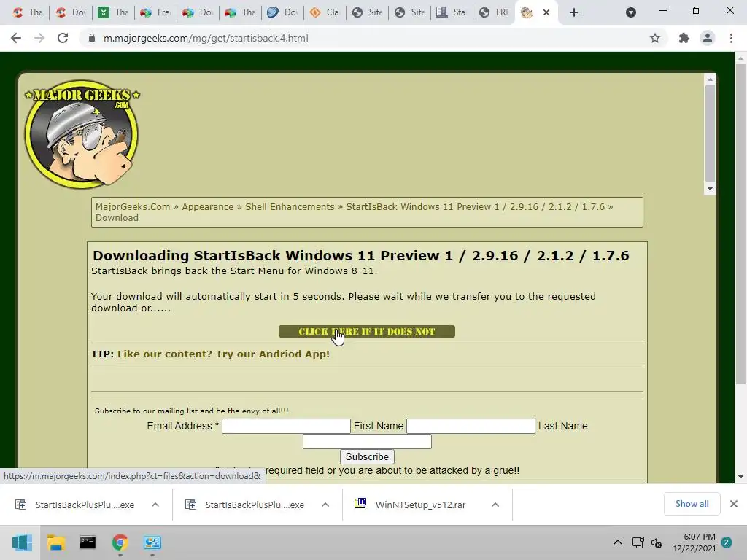Click 'Click here if it does not' button

(x=367, y=332)
